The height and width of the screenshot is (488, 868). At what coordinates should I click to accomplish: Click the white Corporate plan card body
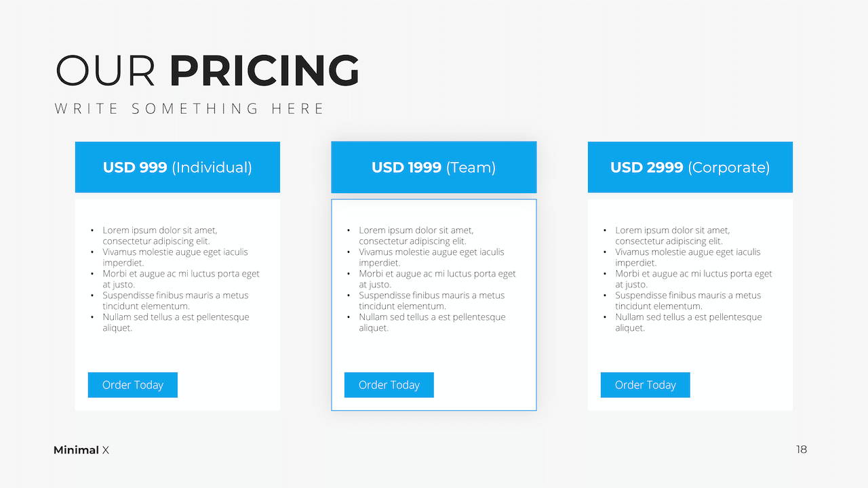[x=690, y=352]
